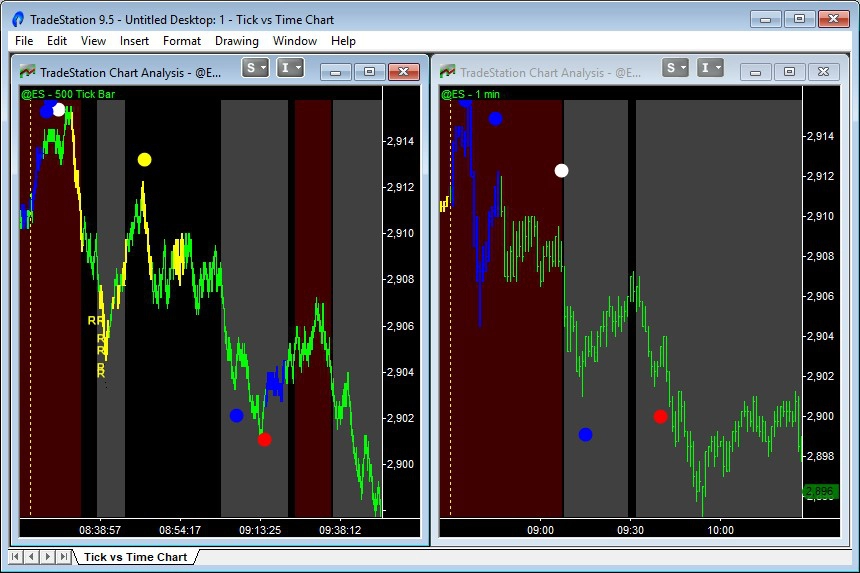Open the Help menu
Viewport: 860px width, 573px height.
point(343,41)
